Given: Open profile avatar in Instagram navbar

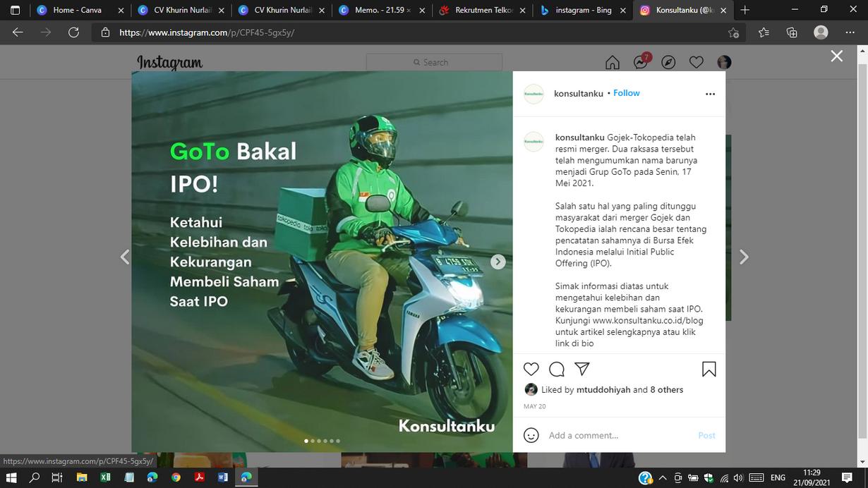Looking at the screenshot, I should pos(724,63).
